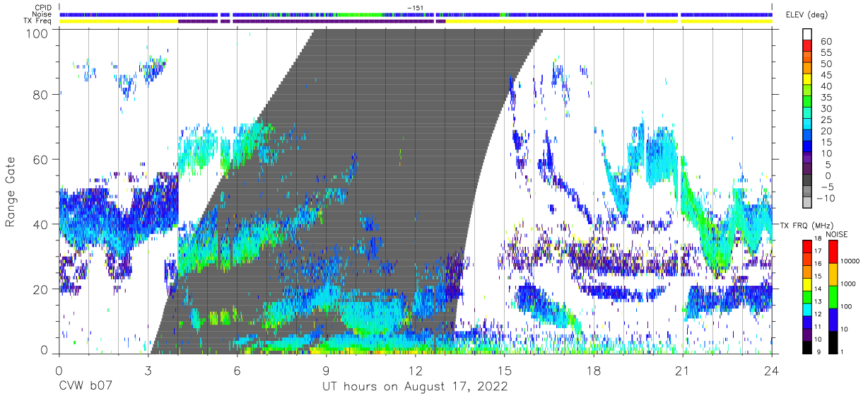Click the 'NOISE' colorbar title

pyautogui.click(x=836, y=234)
